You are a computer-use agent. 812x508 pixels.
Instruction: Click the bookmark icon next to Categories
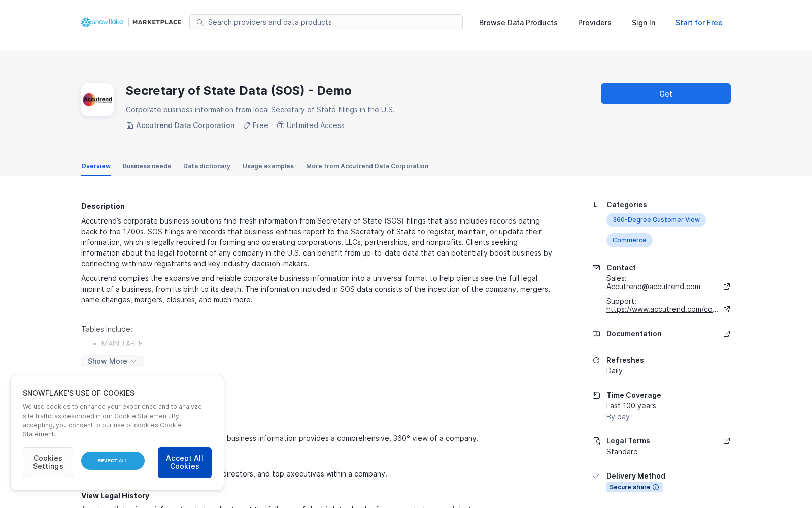click(596, 205)
